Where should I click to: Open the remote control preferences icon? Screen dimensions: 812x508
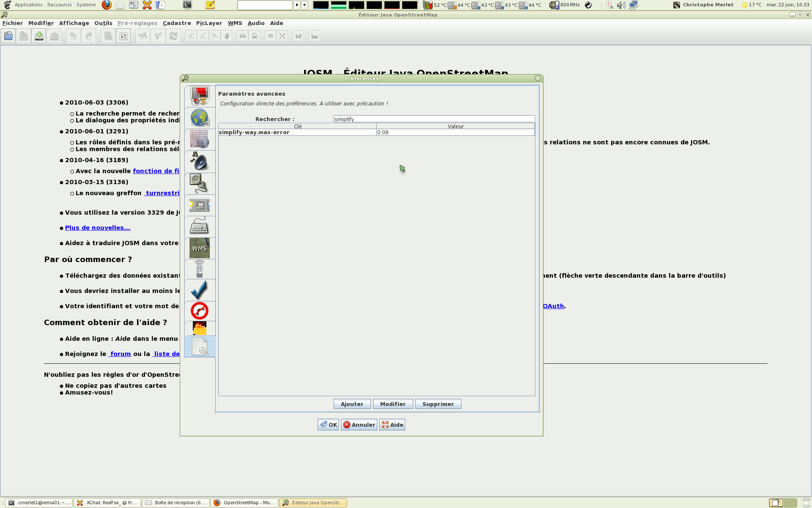(200, 269)
